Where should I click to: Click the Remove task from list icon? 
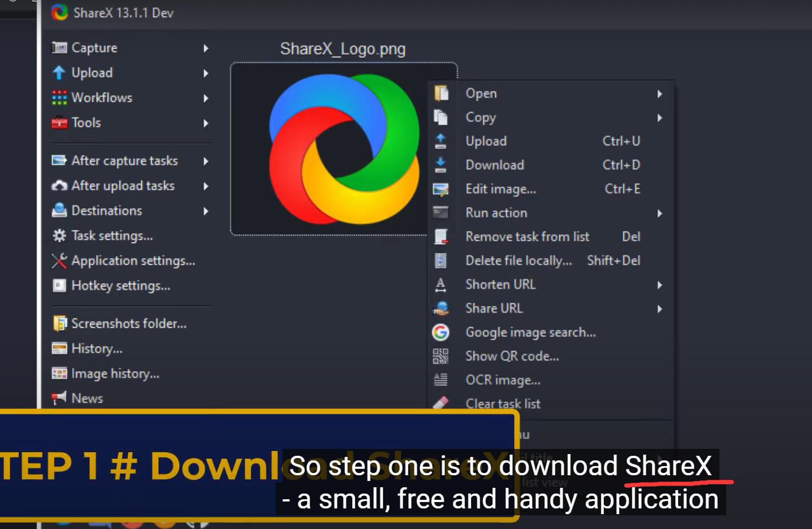pyautogui.click(x=440, y=237)
